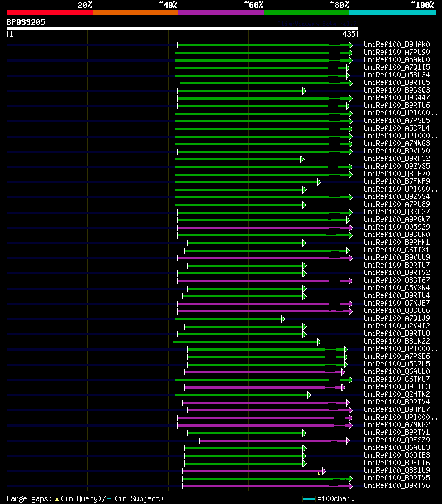Open the UniRef100_A7Q1I5 entry

click(x=396, y=67)
